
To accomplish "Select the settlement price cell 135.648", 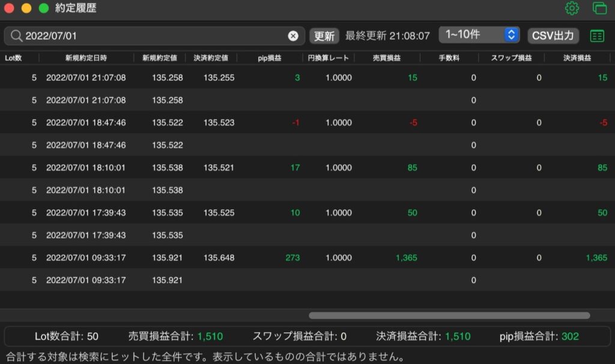I will pos(219,258).
